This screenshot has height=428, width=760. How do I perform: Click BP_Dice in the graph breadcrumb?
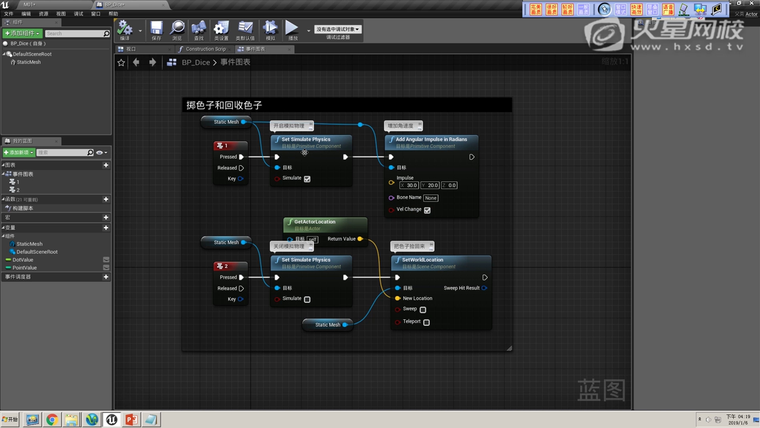[195, 62]
